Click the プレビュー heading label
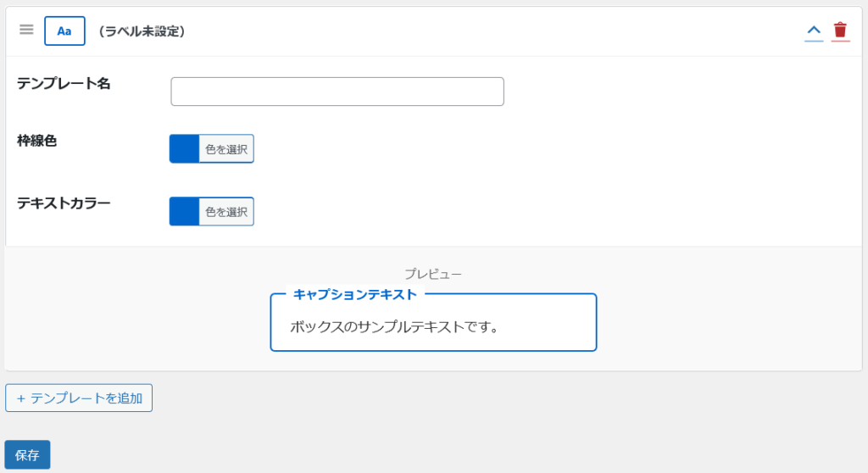This screenshot has height=473, width=868. 432,274
